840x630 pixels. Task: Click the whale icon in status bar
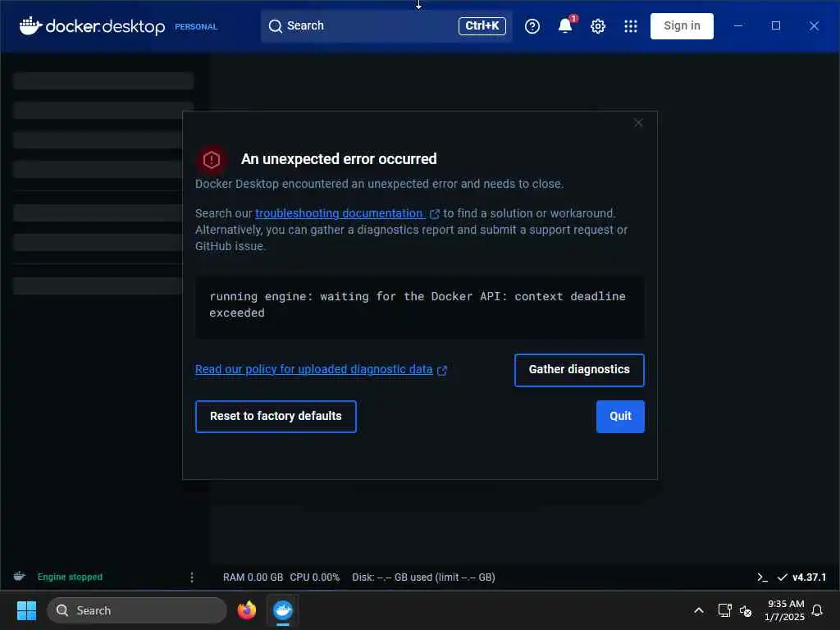[20, 577]
